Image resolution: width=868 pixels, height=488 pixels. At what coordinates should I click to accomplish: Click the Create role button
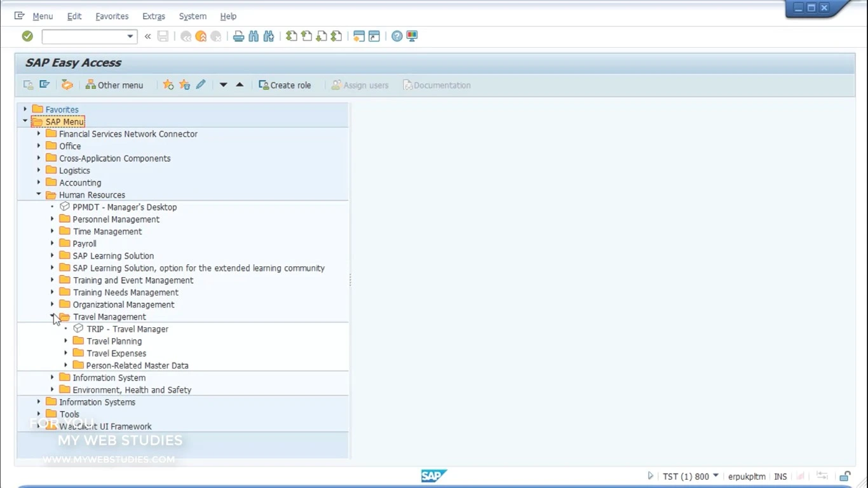(x=285, y=85)
